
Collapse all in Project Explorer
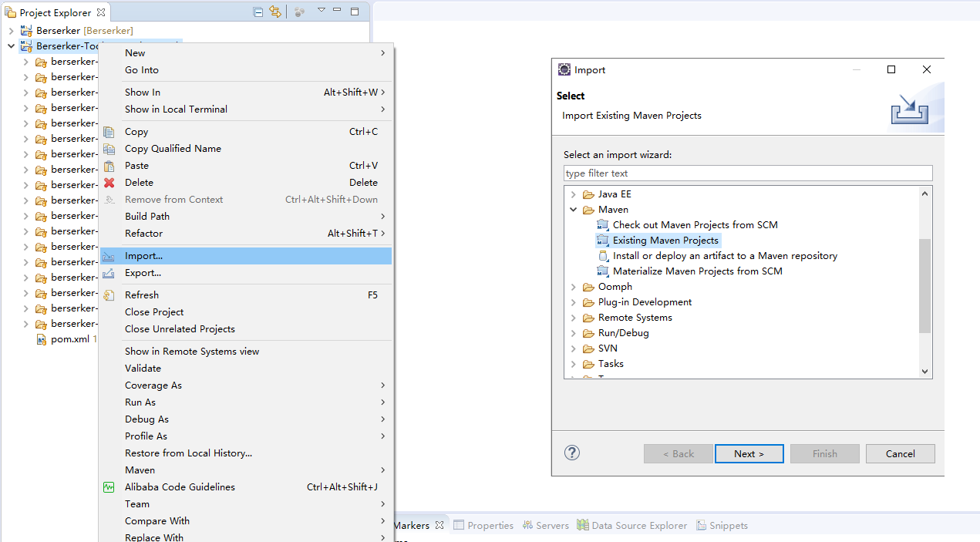(258, 12)
